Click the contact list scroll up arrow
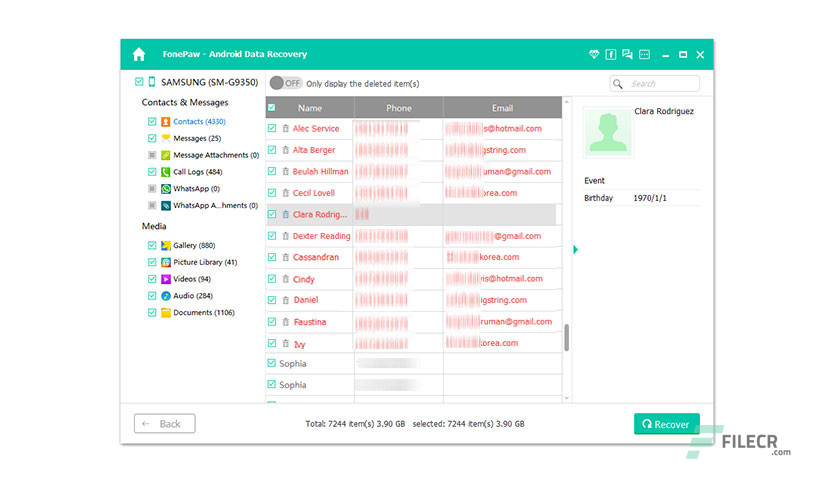Viewport: 836px width, 484px height. tap(566, 101)
